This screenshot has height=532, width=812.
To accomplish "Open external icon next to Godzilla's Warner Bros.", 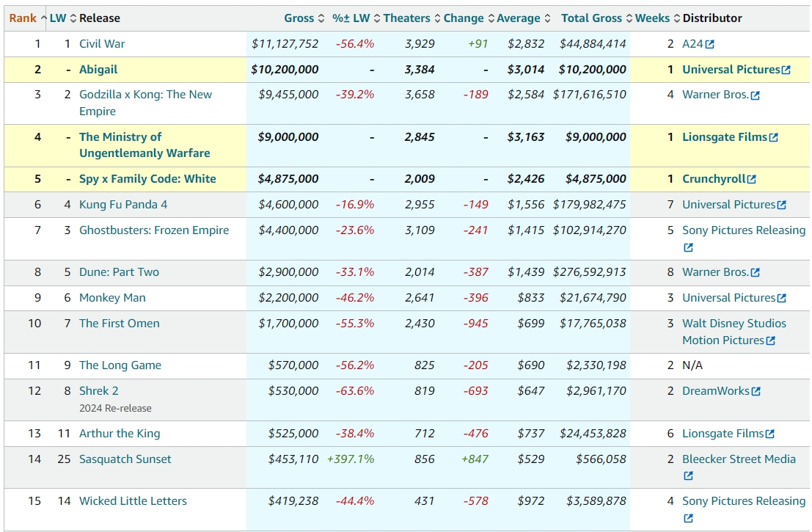I will click(x=755, y=95).
